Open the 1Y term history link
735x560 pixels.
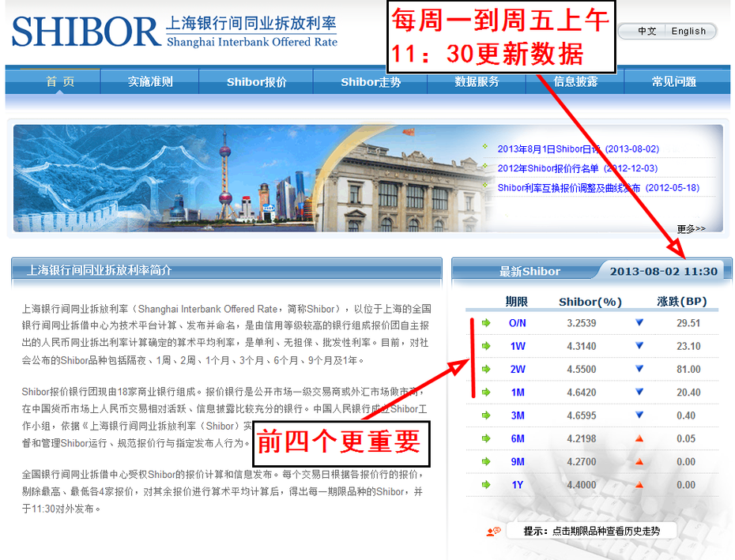point(518,485)
